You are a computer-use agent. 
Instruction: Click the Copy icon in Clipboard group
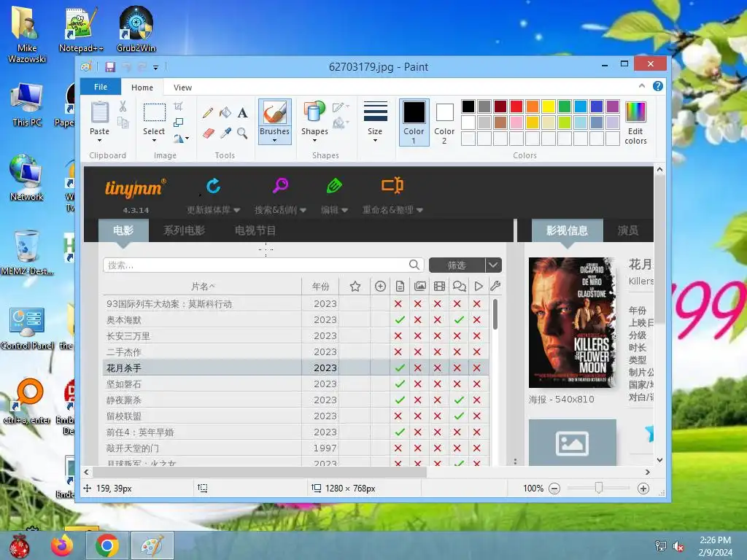click(123, 123)
